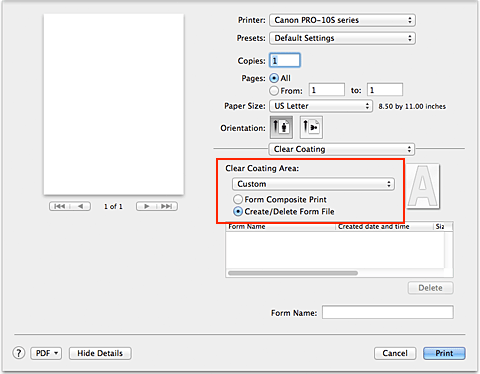Click the Form Name column header
This screenshot has width=480, height=374.
coord(280,227)
